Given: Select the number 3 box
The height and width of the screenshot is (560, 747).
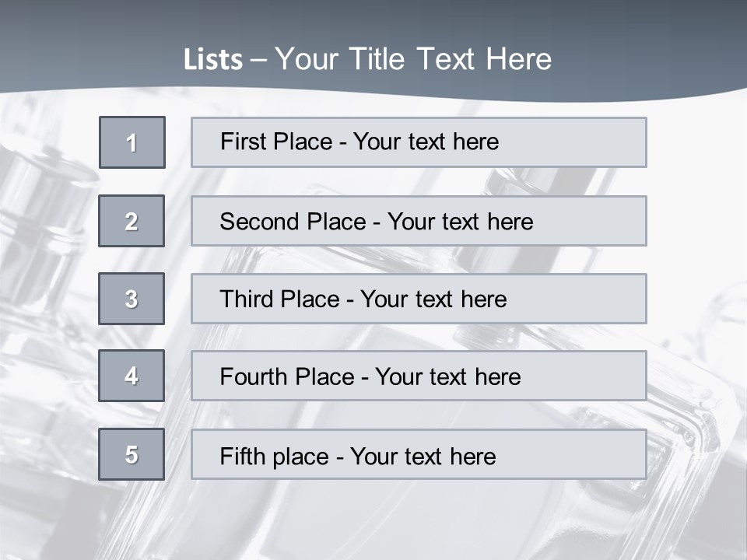Looking at the screenshot, I should [x=132, y=299].
